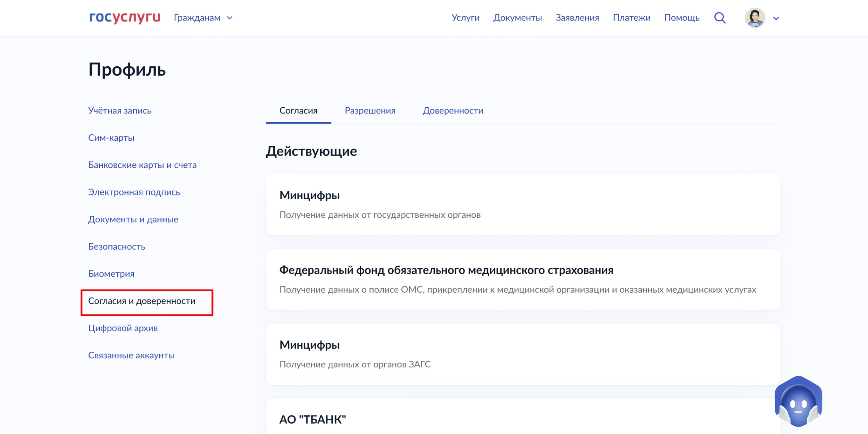Click the Профиль page title
The image size is (868, 434).
pyautogui.click(x=127, y=70)
